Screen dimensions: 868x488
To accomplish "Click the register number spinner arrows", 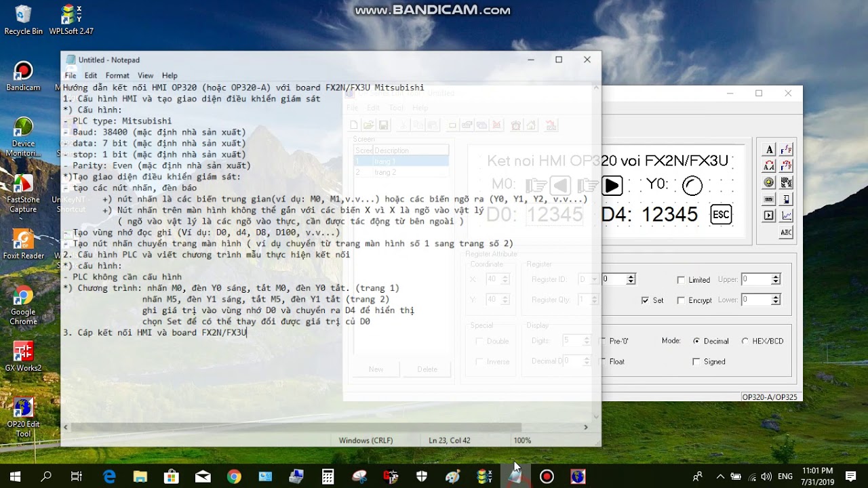I will [x=631, y=279].
